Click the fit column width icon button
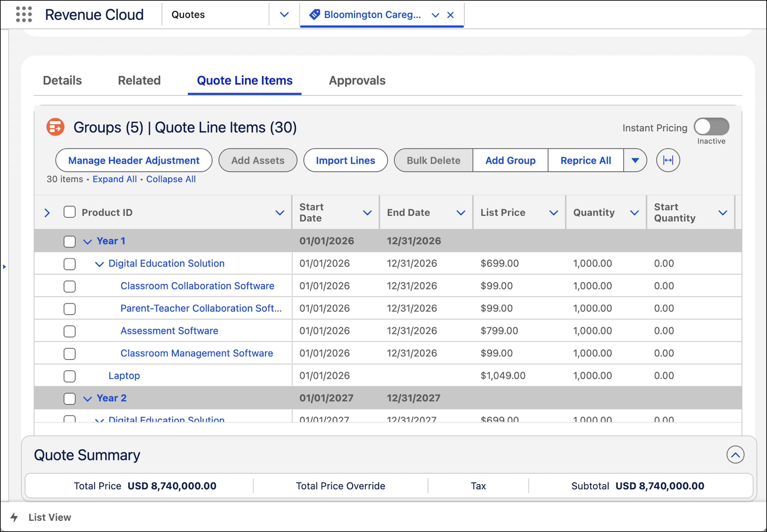 click(668, 160)
